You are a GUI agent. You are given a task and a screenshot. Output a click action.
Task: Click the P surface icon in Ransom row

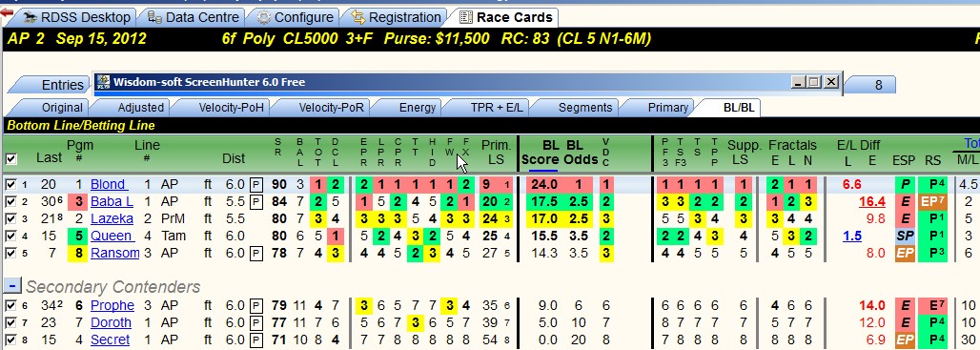click(x=256, y=253)
